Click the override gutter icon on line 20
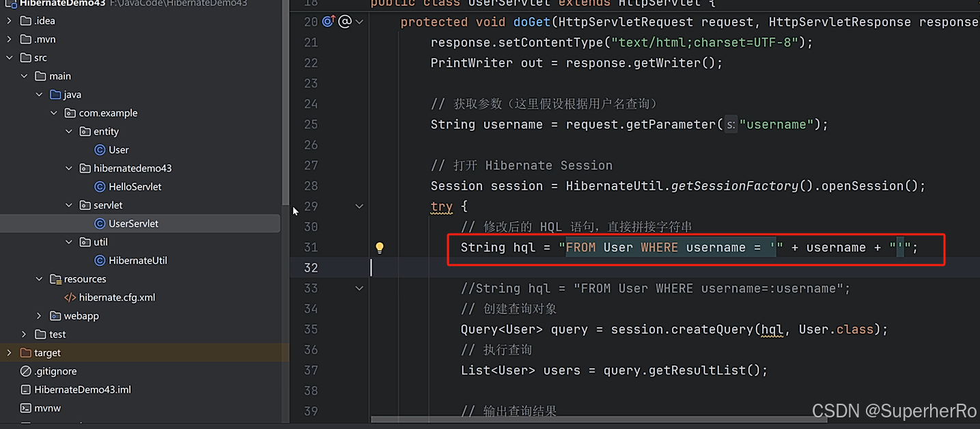The width and height of the screenshot is (980, 429). (x=328, y=22)
